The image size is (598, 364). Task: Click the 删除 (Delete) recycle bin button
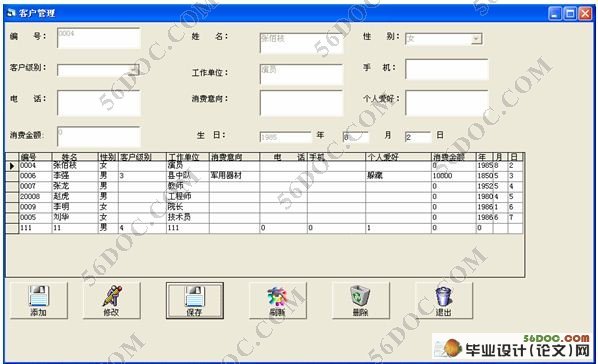pos(361,300)
